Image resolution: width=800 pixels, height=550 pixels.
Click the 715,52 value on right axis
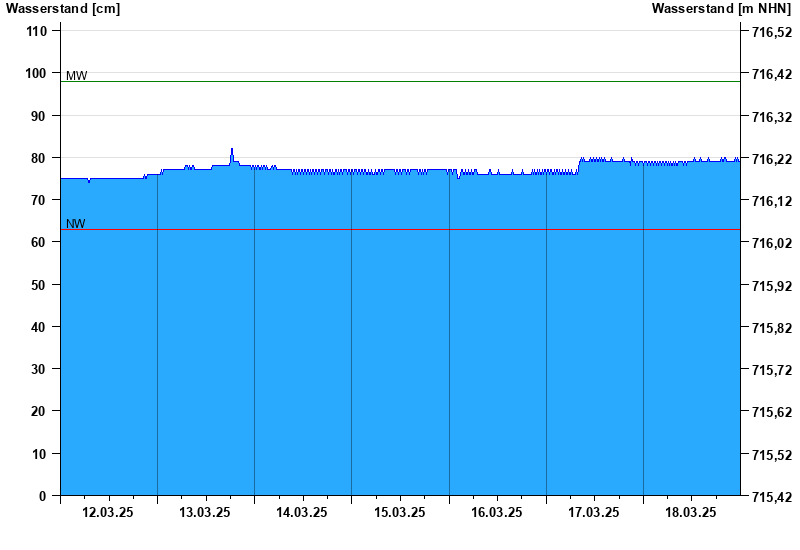click(x=772, y=455)
